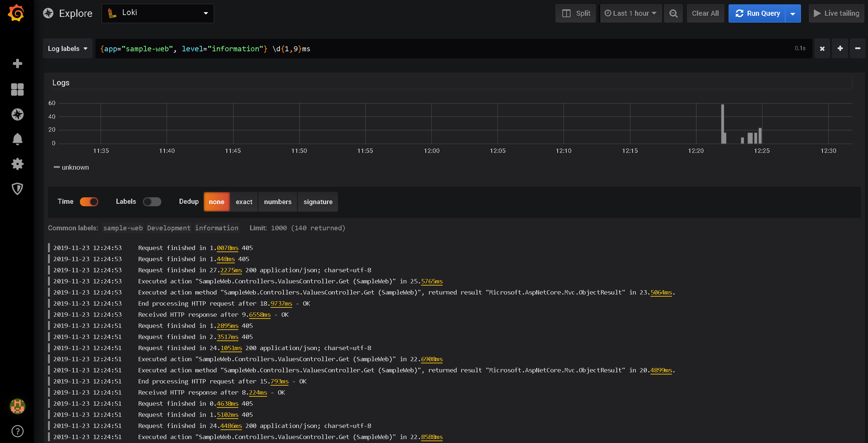
Task: Select the signature dedup tab
Action: [x=318, y=202]
